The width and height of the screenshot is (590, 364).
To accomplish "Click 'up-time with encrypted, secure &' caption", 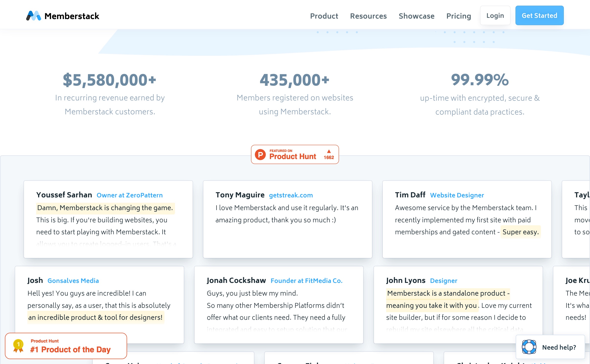I will pos(480,98).
